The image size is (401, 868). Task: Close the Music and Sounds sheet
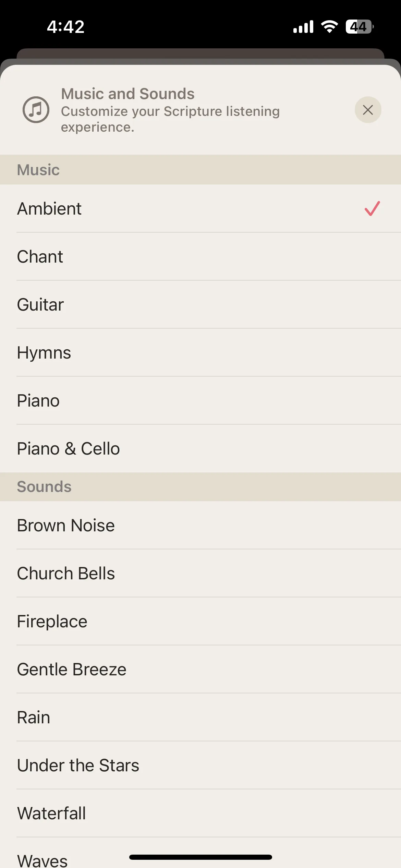tap(368, 110)
